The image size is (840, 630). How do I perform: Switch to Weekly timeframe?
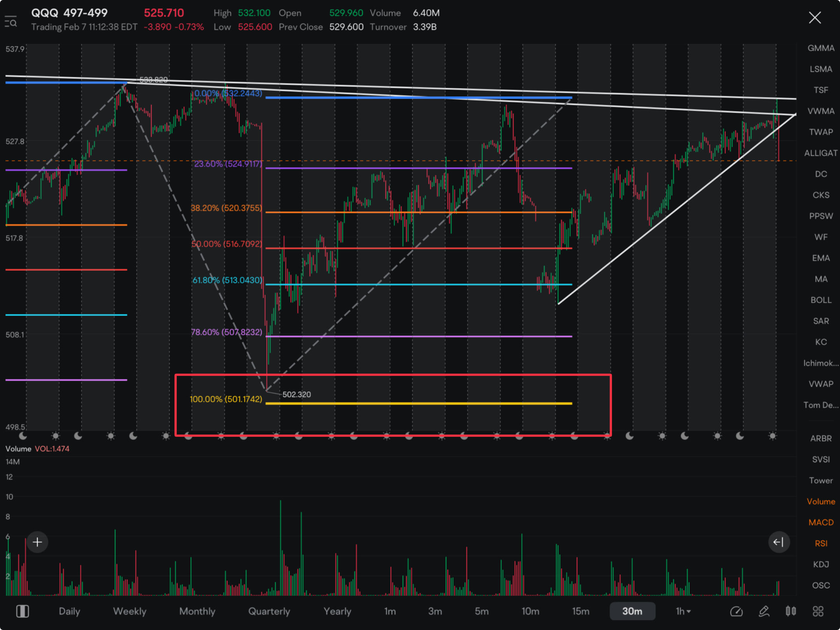coord(130,611)
